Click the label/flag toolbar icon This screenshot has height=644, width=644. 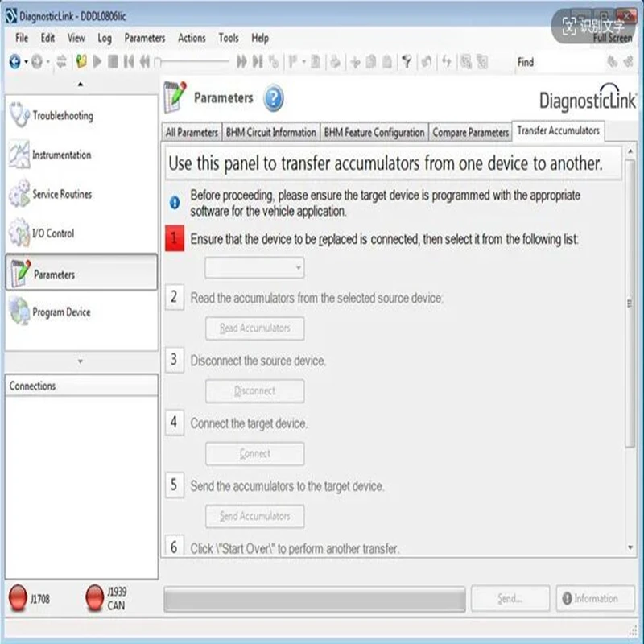[x=293, y=62]
